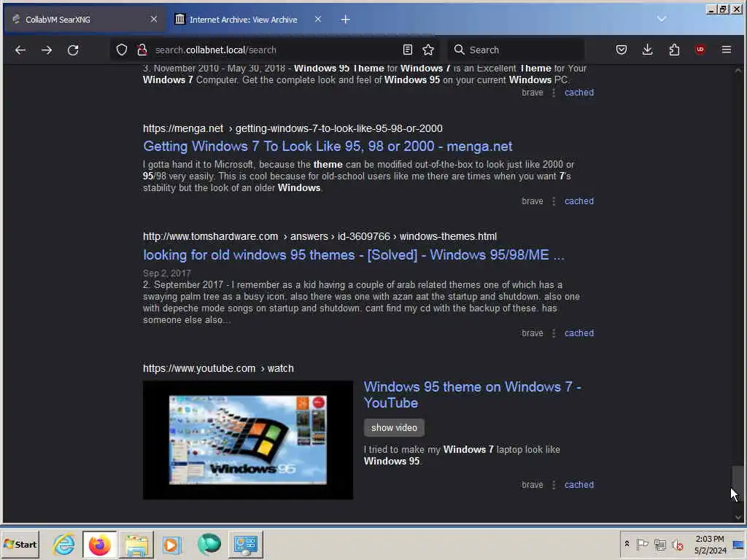747x560 pixels.
Task: Click the show video button
Action: [x=394, y=427]
